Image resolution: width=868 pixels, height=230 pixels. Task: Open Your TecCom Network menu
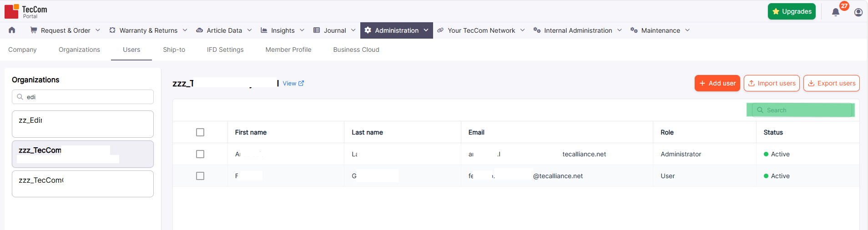481,30
